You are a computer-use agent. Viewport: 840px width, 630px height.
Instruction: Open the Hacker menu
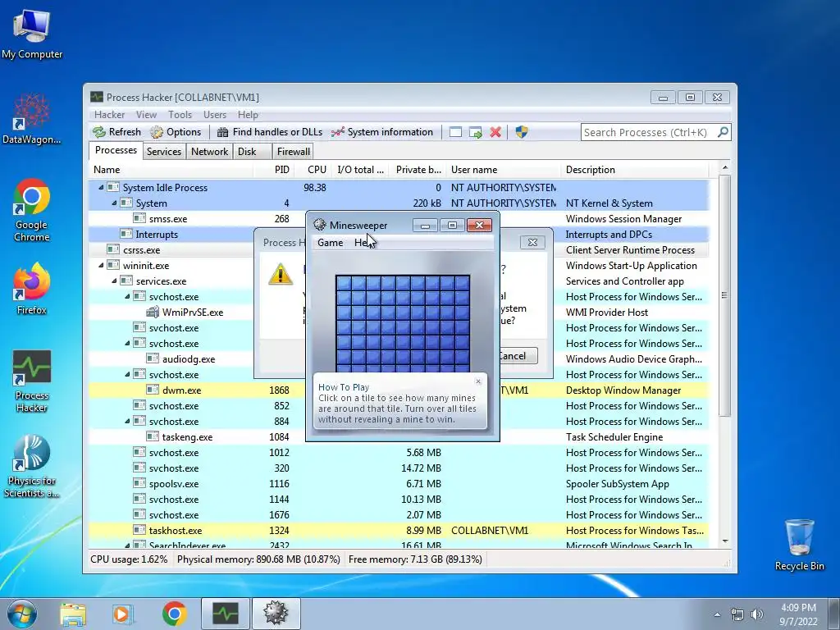[109, 115]
